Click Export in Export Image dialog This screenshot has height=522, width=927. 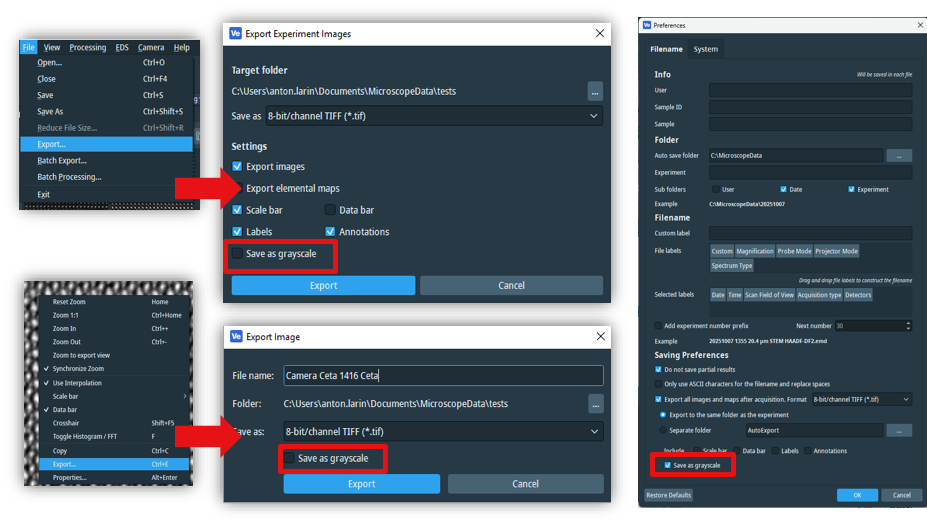[362, 484]
